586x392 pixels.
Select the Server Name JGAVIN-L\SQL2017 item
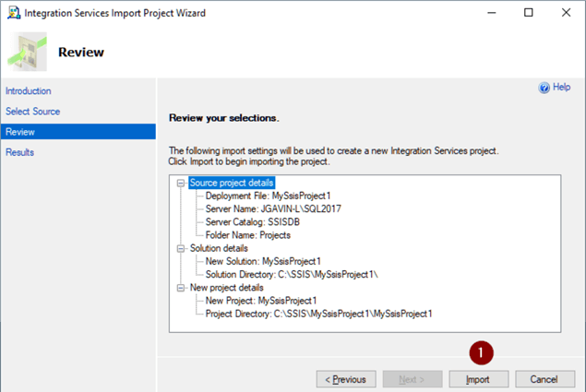click(273, 208)
